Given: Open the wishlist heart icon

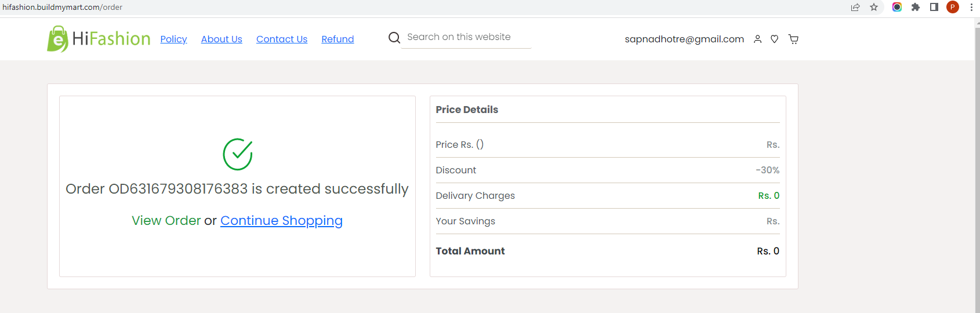Looking at the screenshot, I should click(x=774, y=39).
